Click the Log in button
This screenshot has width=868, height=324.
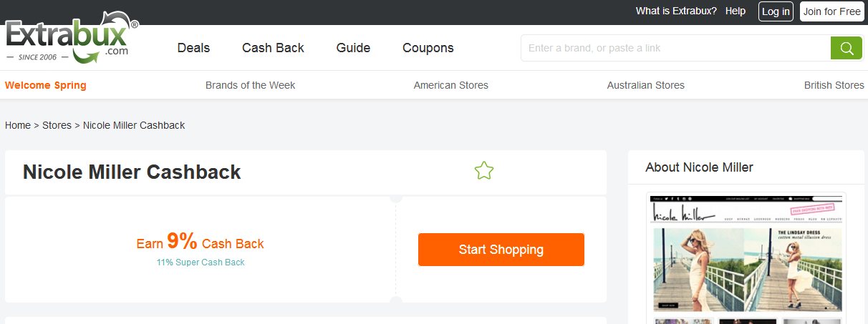776,11
